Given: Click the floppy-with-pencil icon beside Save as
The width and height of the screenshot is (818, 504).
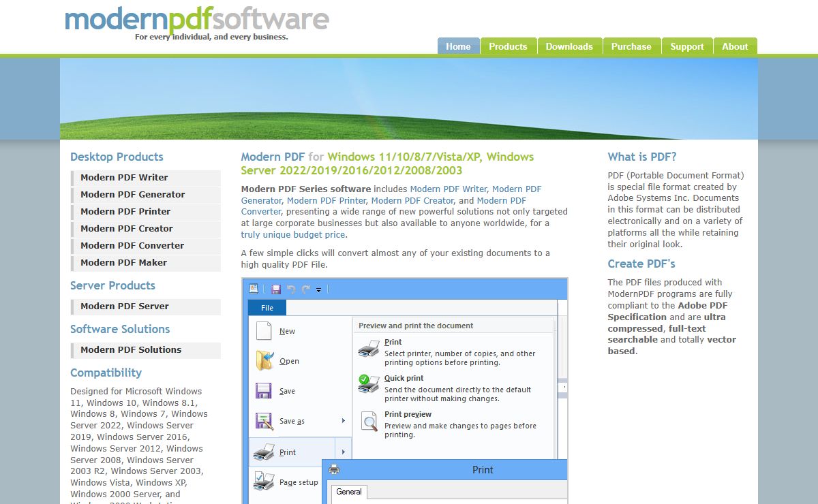Looking at the screenshot, I should point(264,421).
